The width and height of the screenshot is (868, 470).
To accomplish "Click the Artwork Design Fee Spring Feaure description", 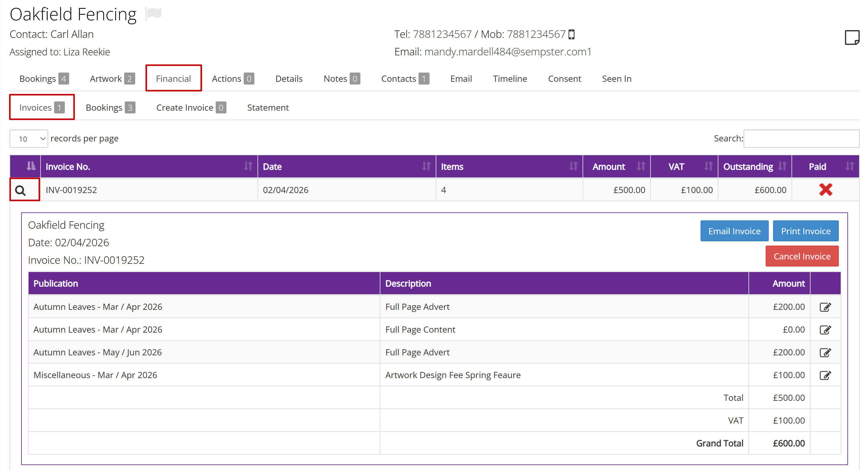I will pos(453,375).
